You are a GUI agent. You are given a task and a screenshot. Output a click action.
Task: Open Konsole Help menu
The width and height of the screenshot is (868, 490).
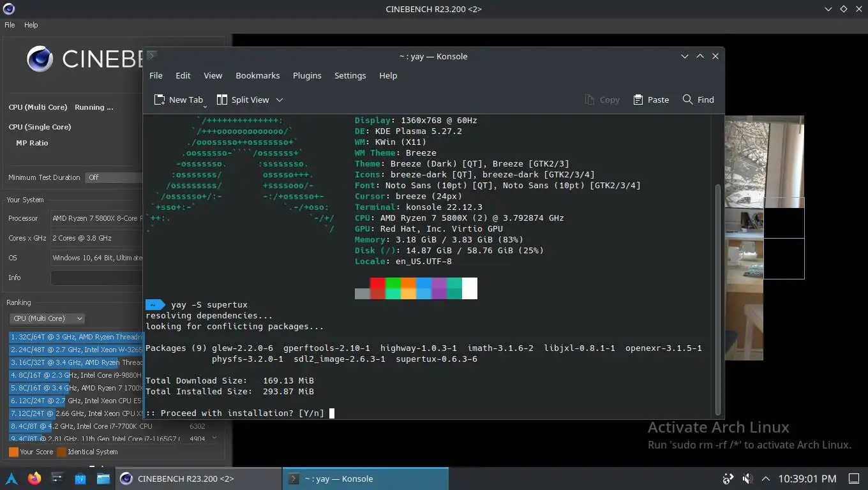(x=388, y=75)
